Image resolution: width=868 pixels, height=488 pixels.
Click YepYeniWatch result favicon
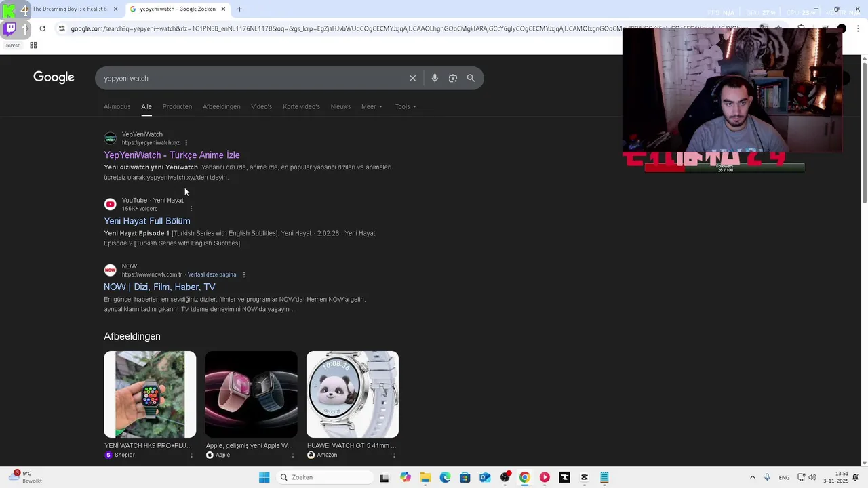coord(110,138)
